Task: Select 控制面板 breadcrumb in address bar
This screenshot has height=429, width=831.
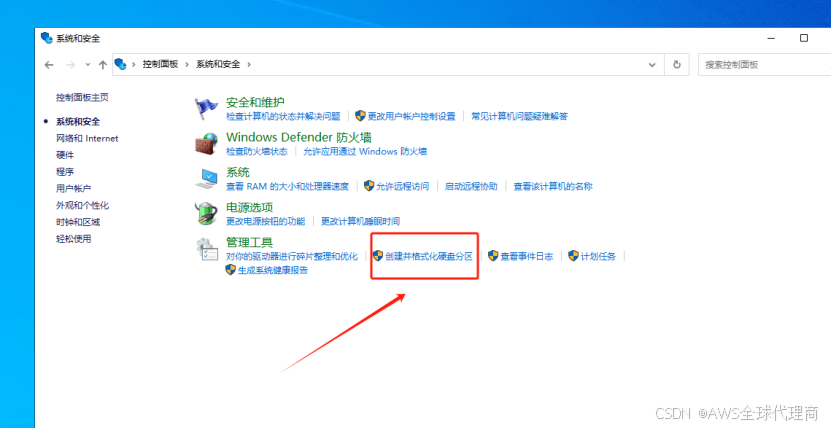Action: [160, 64]
